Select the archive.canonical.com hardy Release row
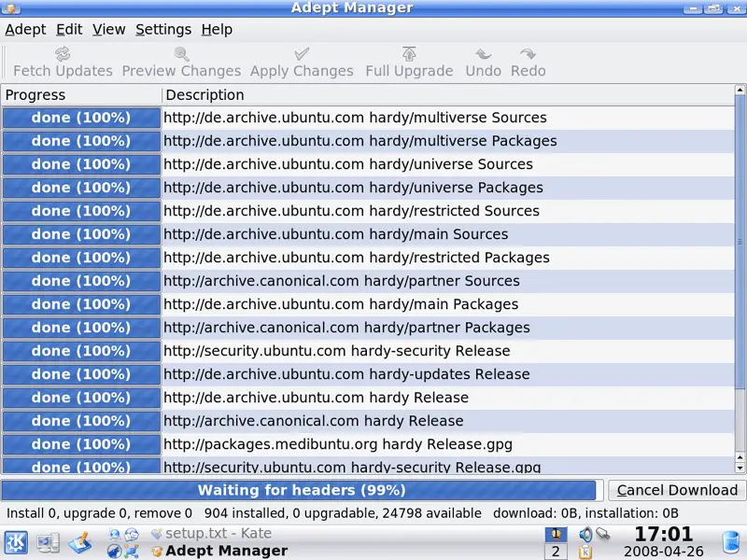 [368, 421]
